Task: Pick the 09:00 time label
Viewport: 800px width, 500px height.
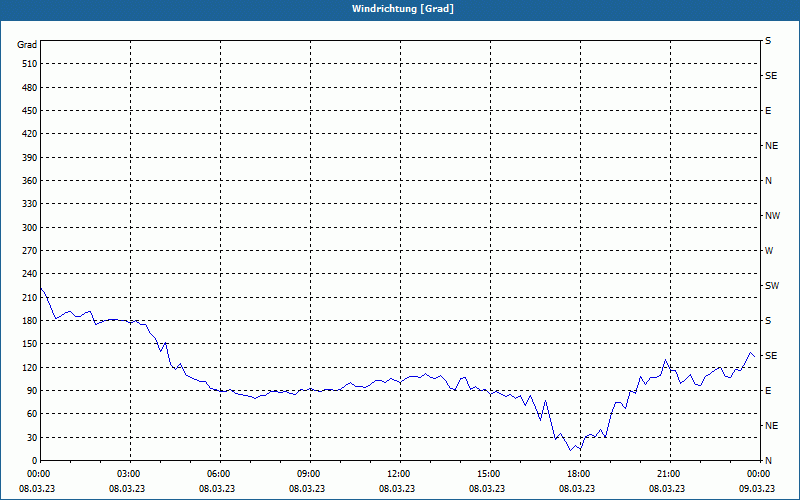Action: 309,474
